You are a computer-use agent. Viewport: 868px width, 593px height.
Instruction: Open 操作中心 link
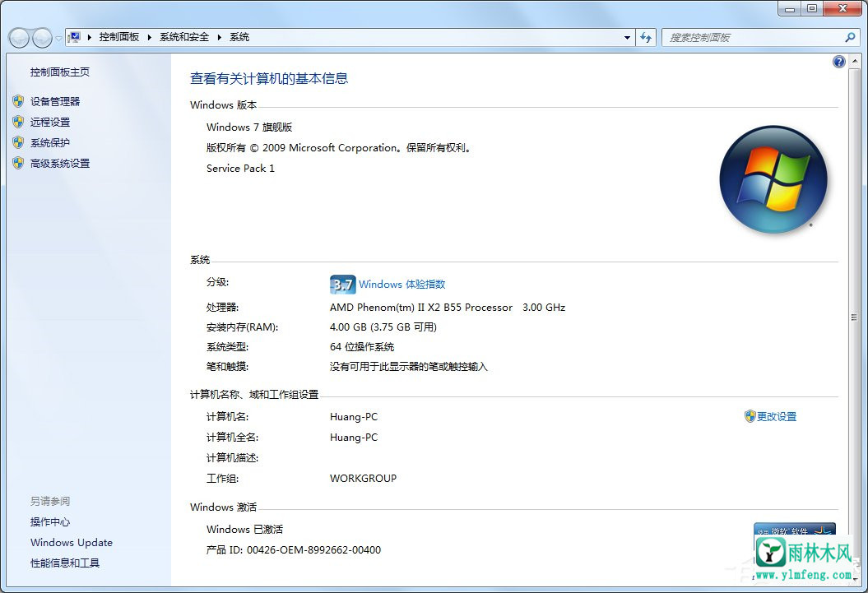pyautogui.click(x=50, y=521)
